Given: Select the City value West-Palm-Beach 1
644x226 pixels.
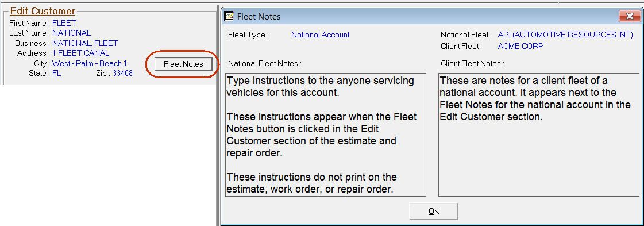Looking at the screenshot, I should point(90,63).
